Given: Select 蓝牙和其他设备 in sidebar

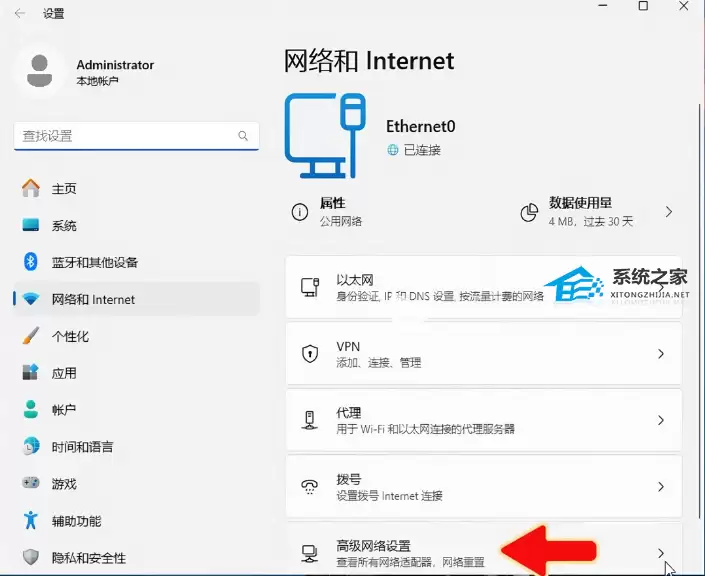Looking at the screenshot, I should coord(94,262).
